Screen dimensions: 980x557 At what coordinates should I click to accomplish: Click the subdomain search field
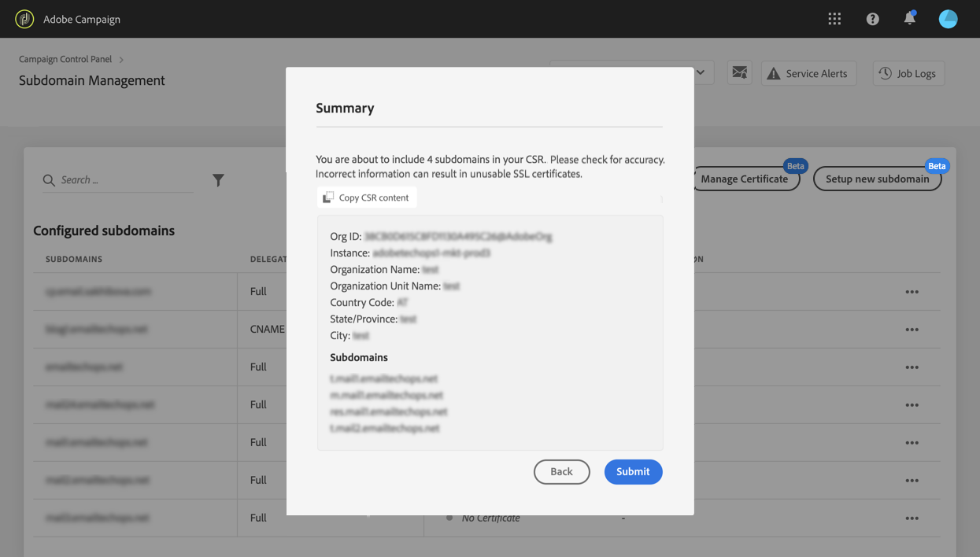pyautogui.click(x=118, y=180)
